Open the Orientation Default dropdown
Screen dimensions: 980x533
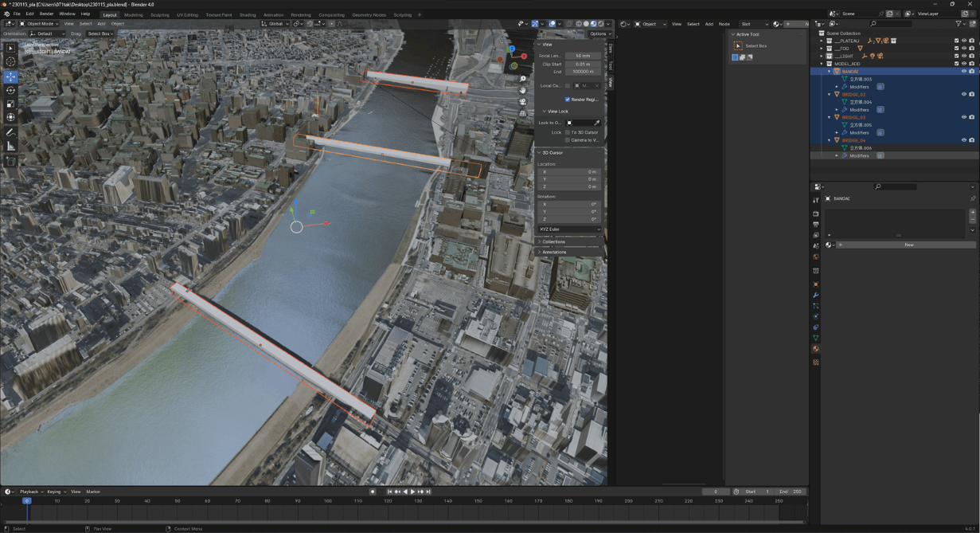(48, 33)
